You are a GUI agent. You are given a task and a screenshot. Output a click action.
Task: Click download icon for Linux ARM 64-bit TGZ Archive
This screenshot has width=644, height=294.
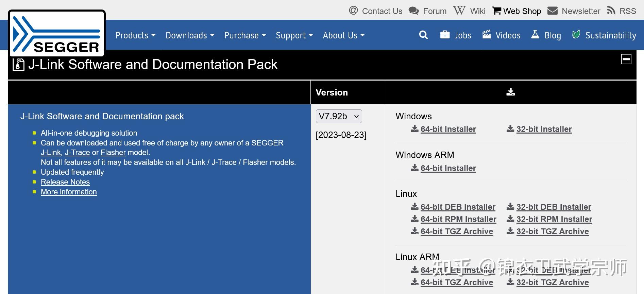coord(414,282)
